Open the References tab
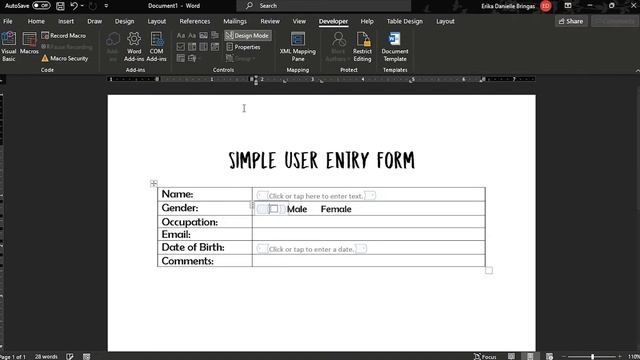The height and width of the screenshot is (360, 640). 195,21
